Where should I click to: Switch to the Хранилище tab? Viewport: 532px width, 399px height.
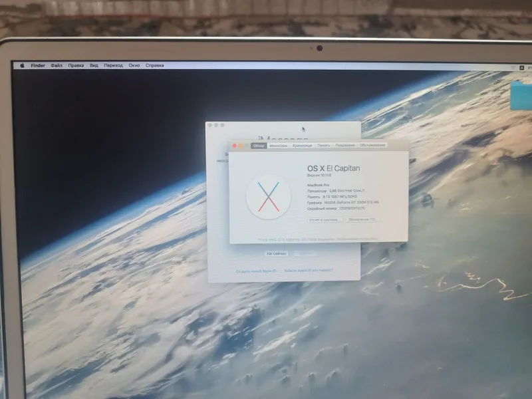303,145
